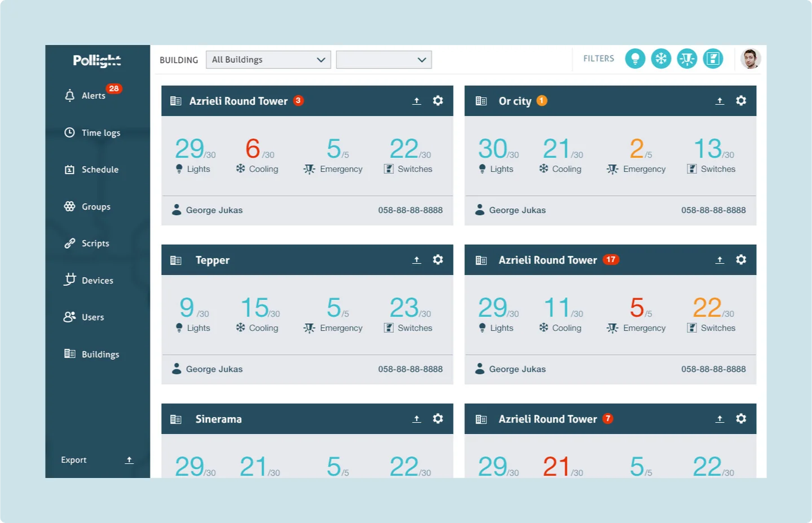This screenshot has height=523, width=812.
Task: Expand the empty second dropdown
Action: [384, 60]
